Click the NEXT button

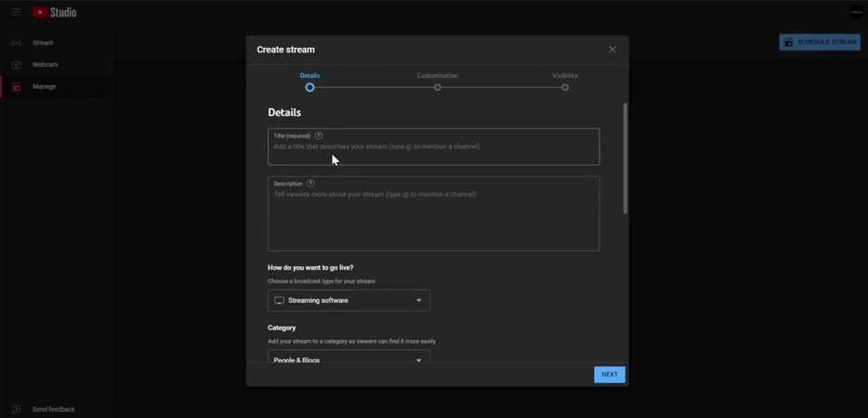609,375
